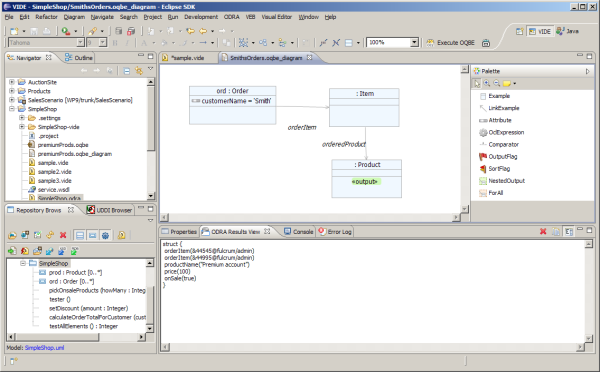The image size is (600, 372).
Task: Open the Visual Editor menu
Action: 277,17
